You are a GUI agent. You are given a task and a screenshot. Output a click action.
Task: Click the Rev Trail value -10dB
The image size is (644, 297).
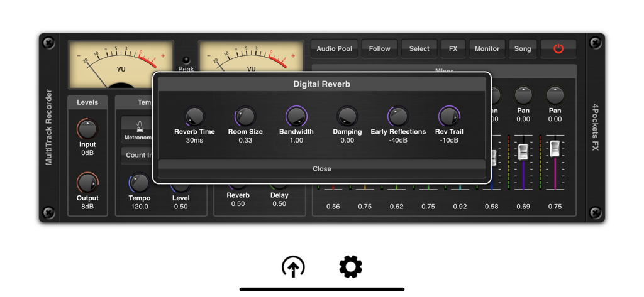pyautogui.click(x=449, y=140)
